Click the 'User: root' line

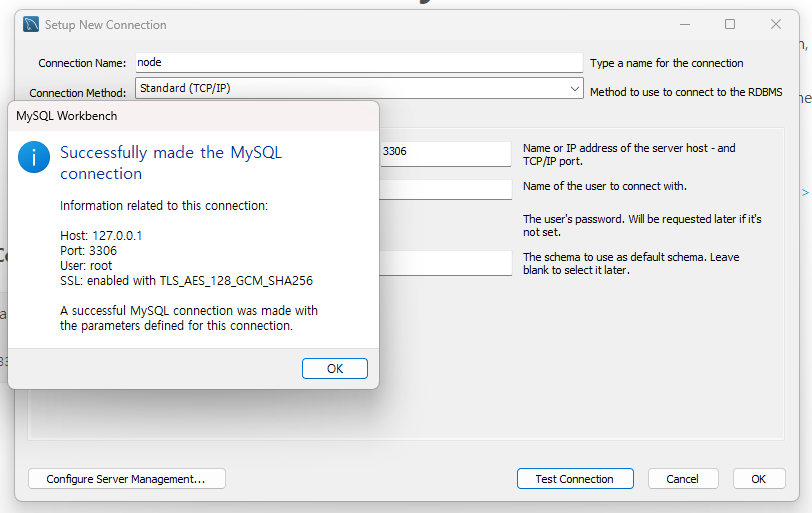coord(86,266)
